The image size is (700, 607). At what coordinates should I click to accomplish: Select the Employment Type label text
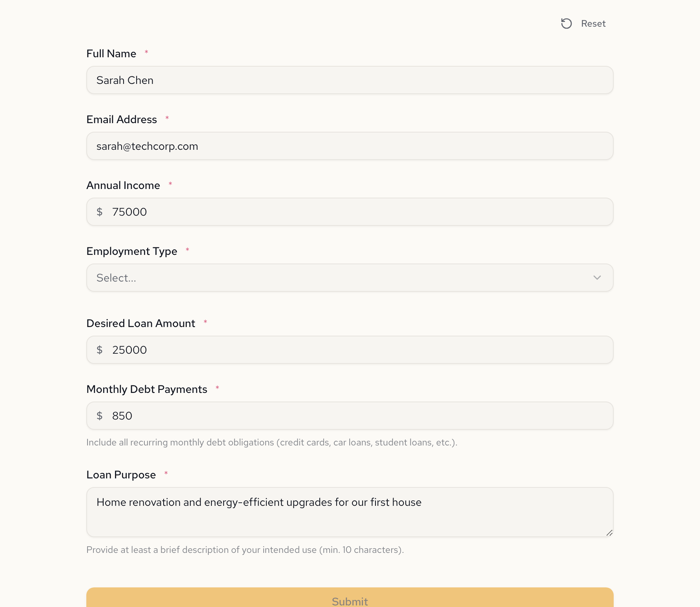point(132,251)
